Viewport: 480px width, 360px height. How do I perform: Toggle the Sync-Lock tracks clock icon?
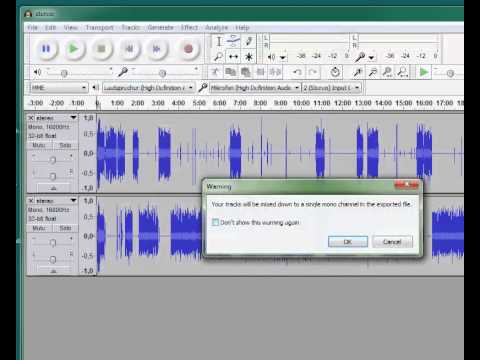pyautogui.click(x=335, y=72)
